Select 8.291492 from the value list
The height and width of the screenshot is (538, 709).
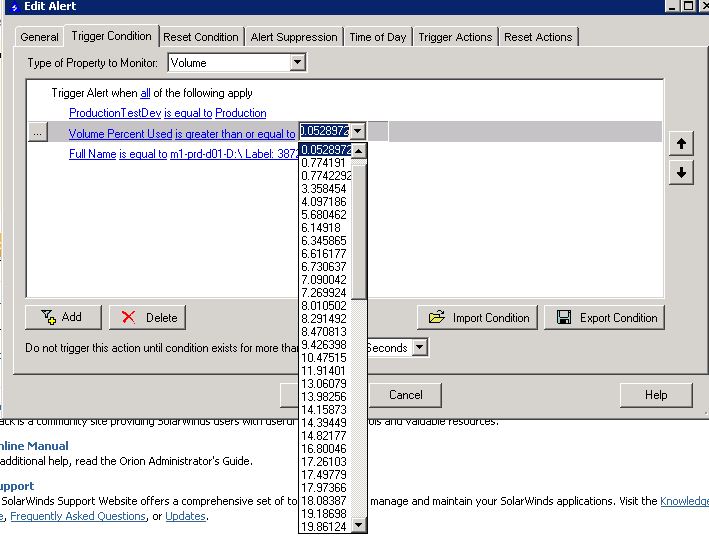[x=326, y=319]
